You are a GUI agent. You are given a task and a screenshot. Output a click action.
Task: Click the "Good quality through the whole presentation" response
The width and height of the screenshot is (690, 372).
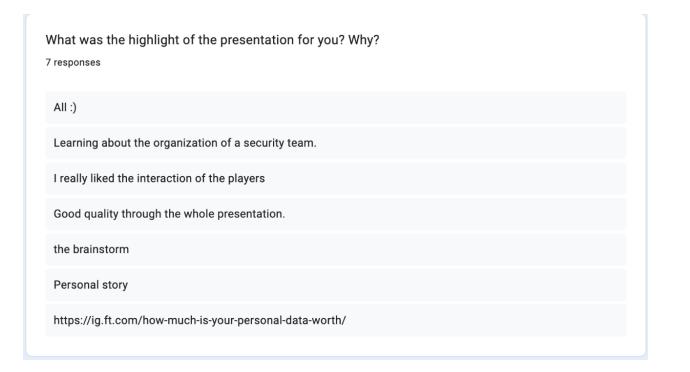click(x=336, y=214)
